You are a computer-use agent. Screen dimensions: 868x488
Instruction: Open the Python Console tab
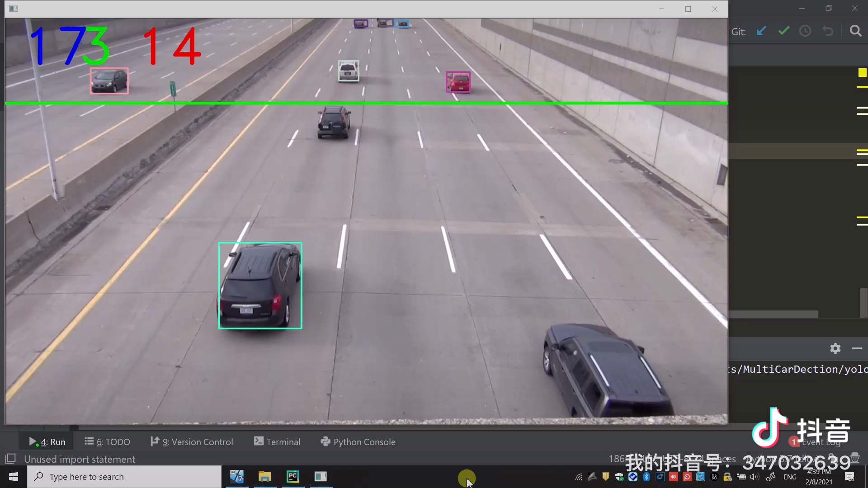[358, 442]
